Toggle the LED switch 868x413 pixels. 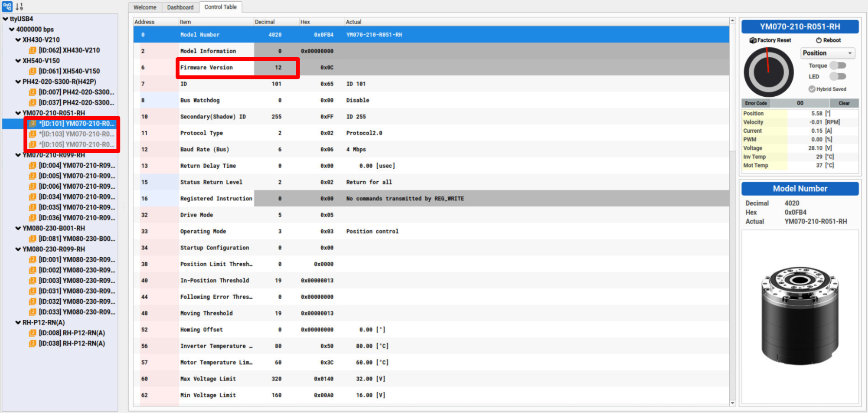tap(838, 76)
